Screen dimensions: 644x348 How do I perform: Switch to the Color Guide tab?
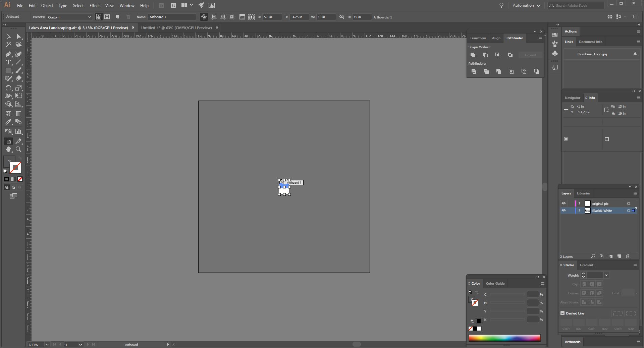point(495,283)
